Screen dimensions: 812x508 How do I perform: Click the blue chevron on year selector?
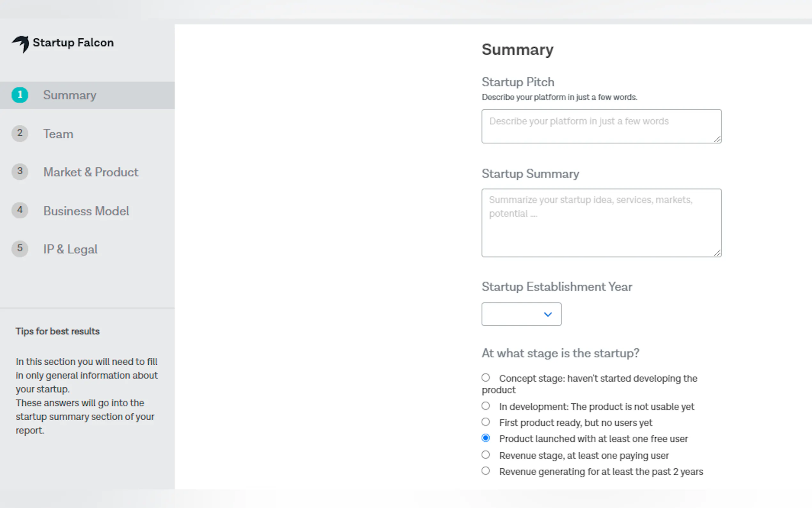[548, 314]
